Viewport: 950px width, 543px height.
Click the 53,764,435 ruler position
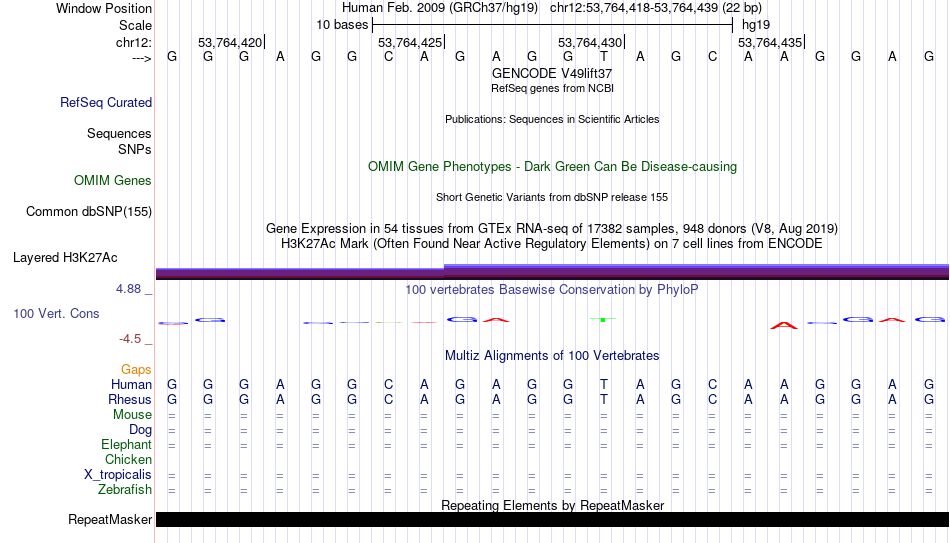[x=769, y=42]
